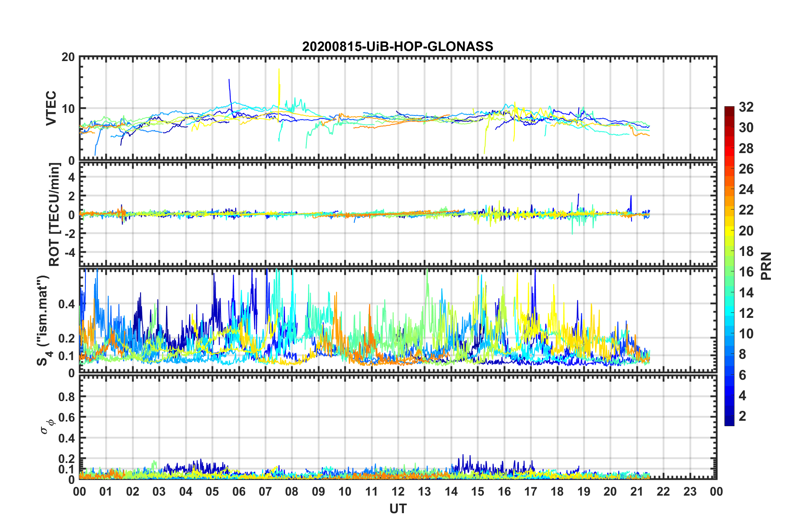Image resolution: width=796 pixels, height=532 pixels.
Task: Click VTEC axis tick label 20
Action: pyautogui.click(x=68, y=57)
